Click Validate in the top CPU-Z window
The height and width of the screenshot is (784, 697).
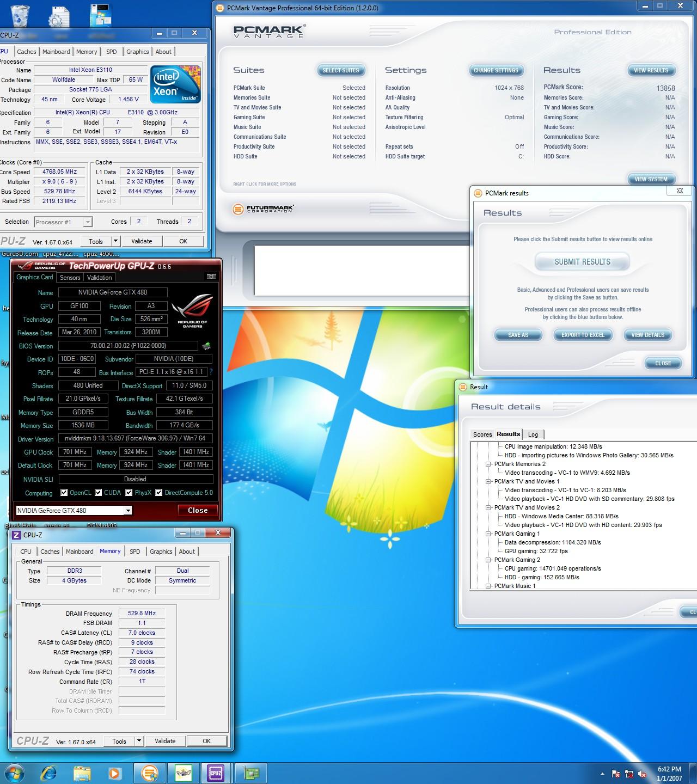(142, 241)
